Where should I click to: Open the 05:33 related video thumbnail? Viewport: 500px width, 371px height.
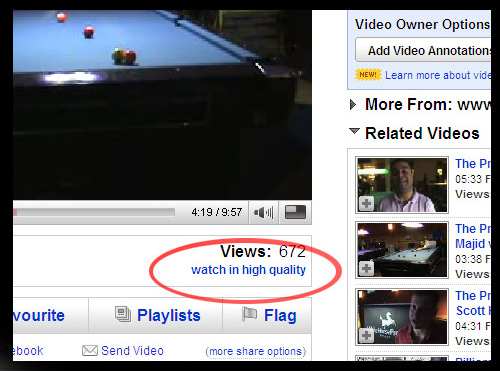click(x=402, y=185)
